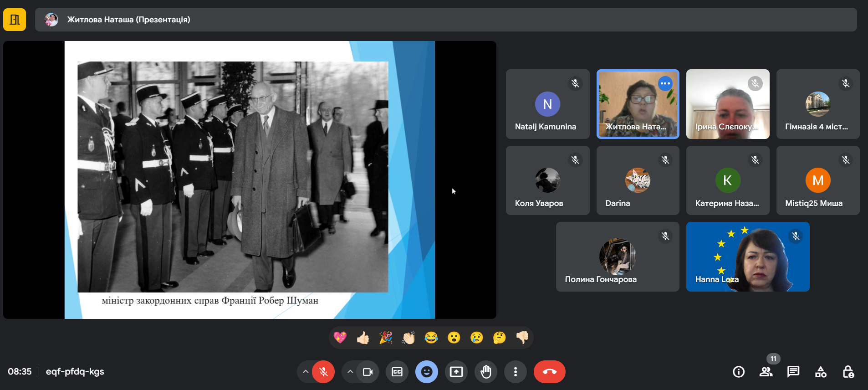Open the activities shapes icon
The width and height of the screenshot is (868, 390).
pyautogui.click(x=821, y=372)
